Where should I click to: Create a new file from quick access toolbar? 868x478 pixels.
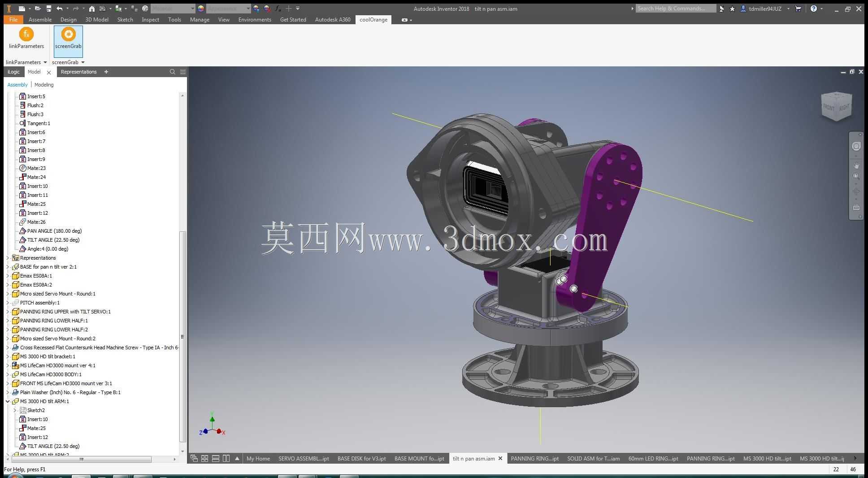[x=22, y=9]
